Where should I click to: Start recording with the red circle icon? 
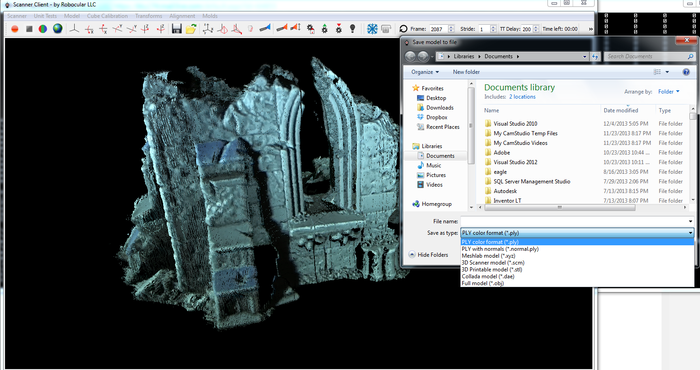15,29
